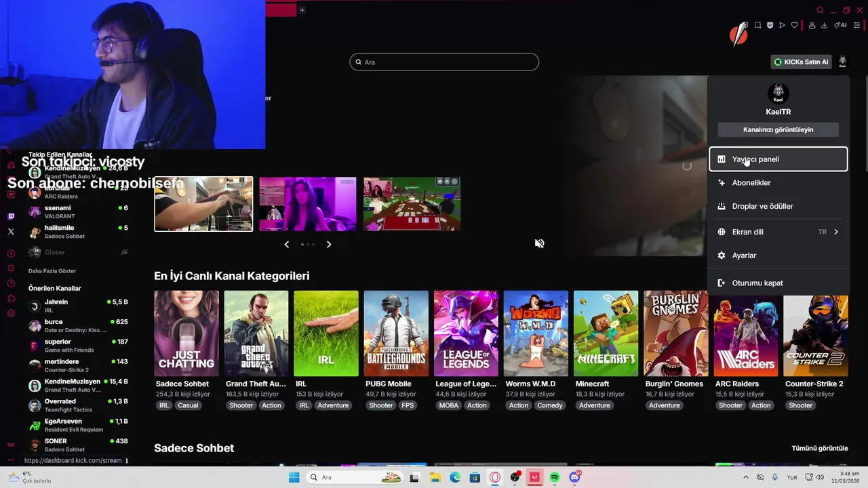Open Jahrein recommended channel
The width and height of the screenshot is (868, 488).
pos(78,306)
